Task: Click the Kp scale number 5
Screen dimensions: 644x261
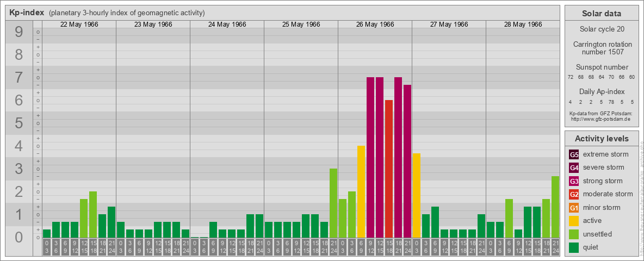Action: tap(19, 123)
